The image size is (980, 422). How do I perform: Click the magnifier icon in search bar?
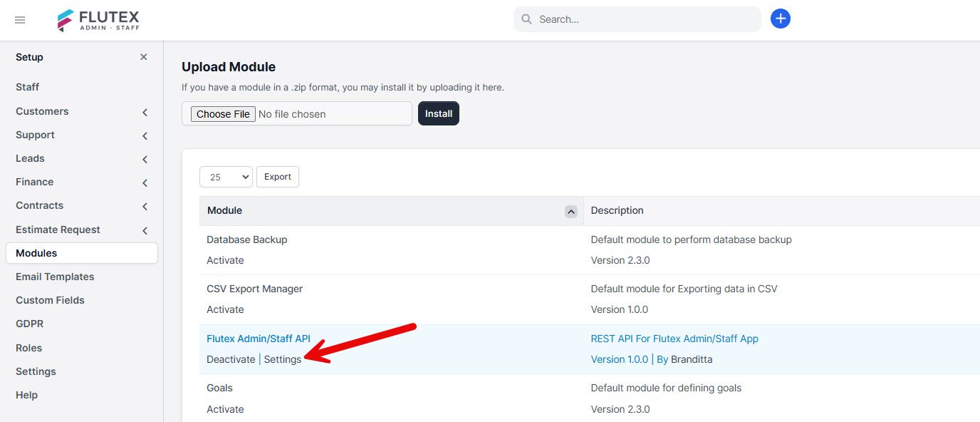[527, 19]
